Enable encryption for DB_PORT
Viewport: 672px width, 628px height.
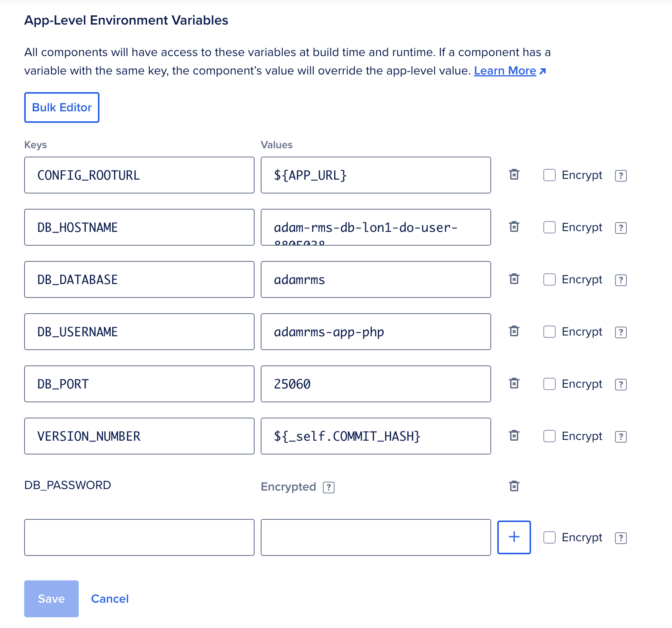[x=549, y=384]
